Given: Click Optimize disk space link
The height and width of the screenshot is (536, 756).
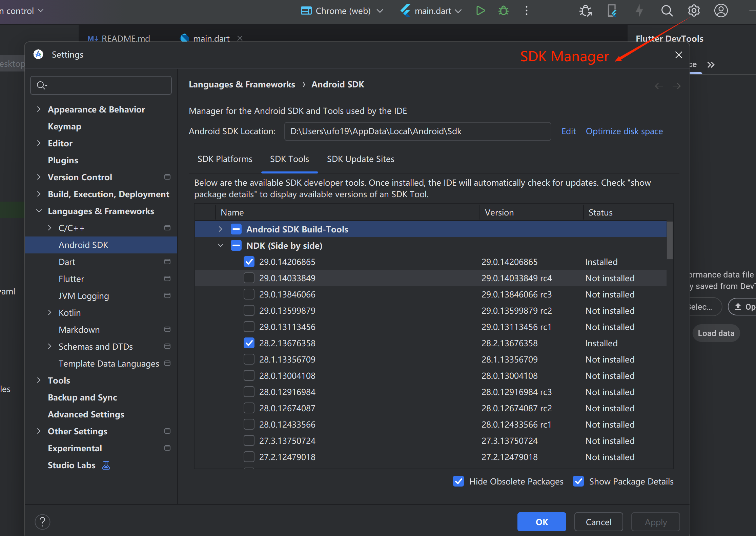Looking at the screenshot, I should point(624,131).
